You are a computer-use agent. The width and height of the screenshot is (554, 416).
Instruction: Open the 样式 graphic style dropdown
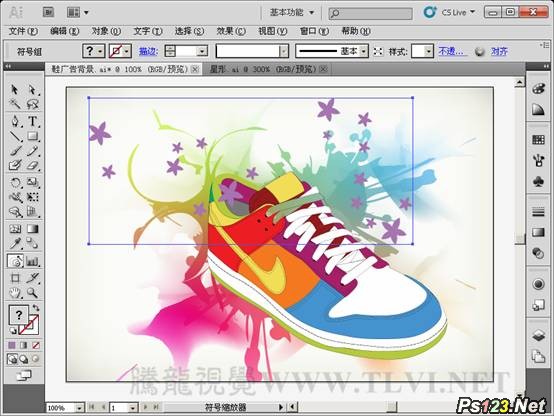click(428, 52)
